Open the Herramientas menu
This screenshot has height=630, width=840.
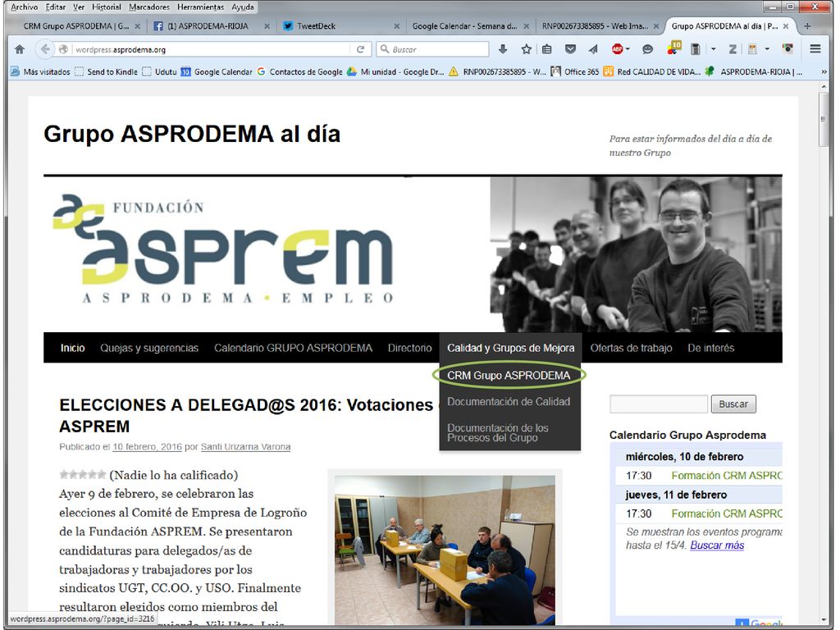[200, 7]
